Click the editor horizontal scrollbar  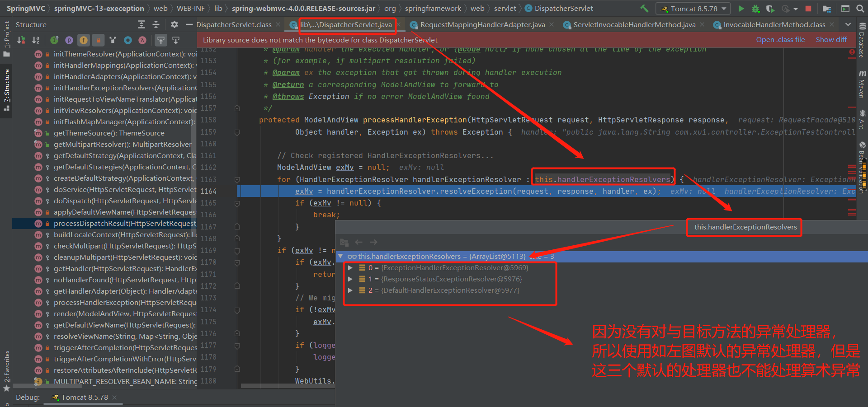tap(288, 386)
